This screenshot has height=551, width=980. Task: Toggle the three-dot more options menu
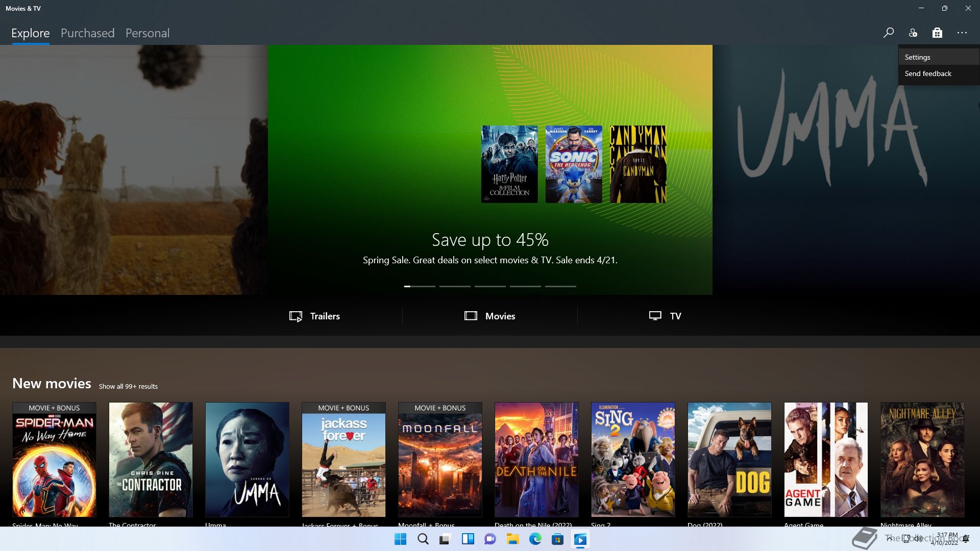point(962,33)
